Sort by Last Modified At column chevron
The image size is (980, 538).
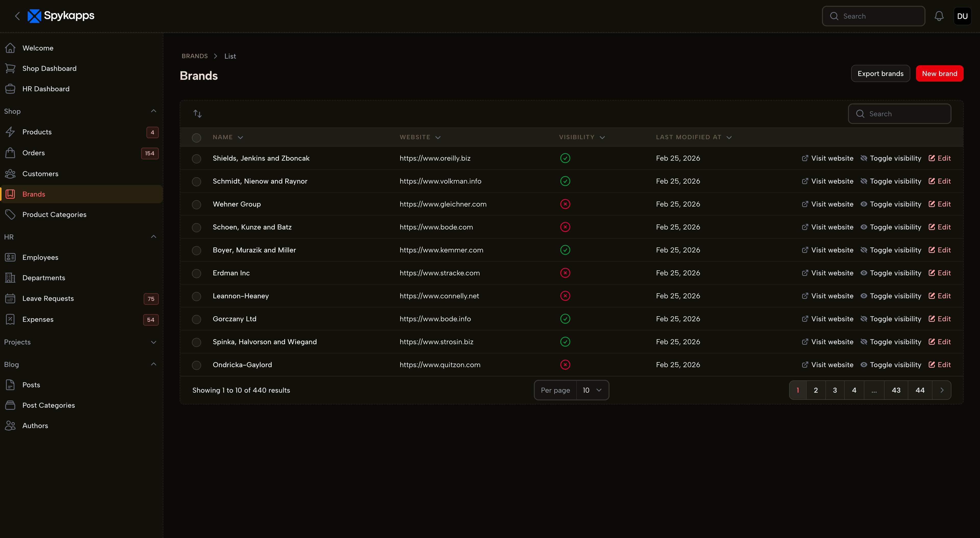pos(729,137)
